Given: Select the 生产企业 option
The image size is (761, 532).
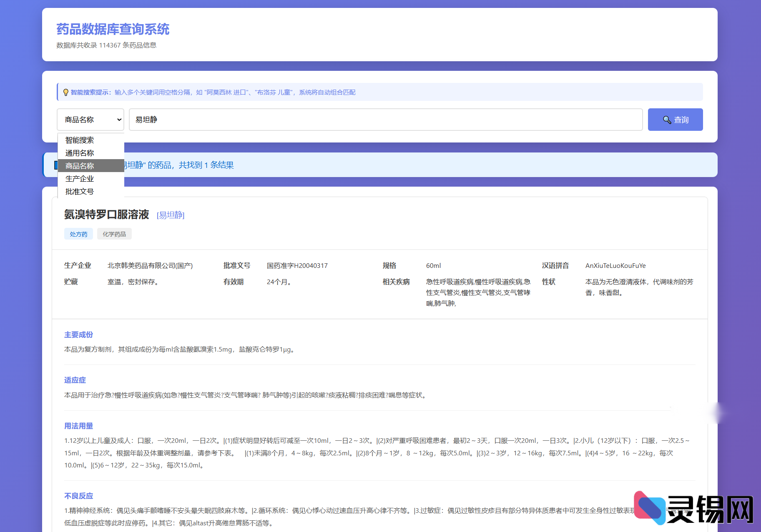Looking at the screenshot, I should (x=80, y=178).
